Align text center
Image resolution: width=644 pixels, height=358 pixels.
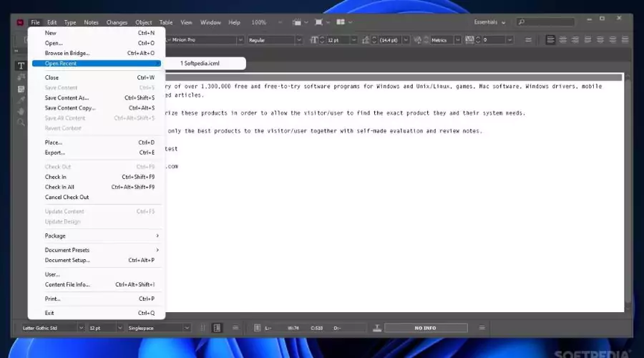[563, 40]
